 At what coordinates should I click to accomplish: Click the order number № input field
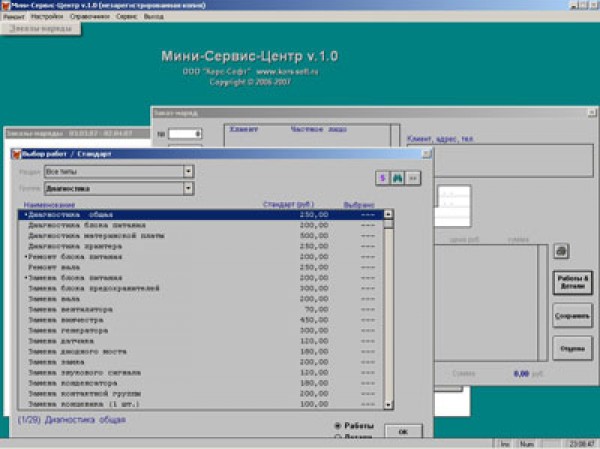coord(185,133)
